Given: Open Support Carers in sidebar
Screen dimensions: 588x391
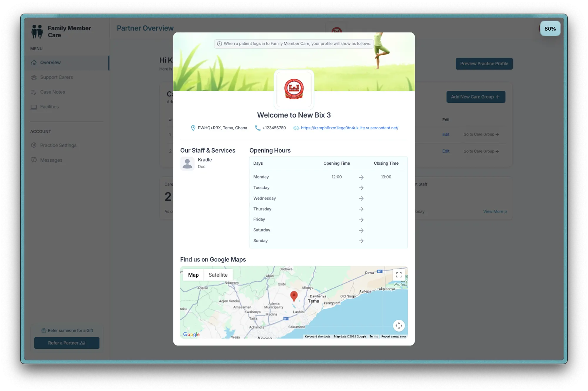Looking at the screenshot, I should 56,77.
